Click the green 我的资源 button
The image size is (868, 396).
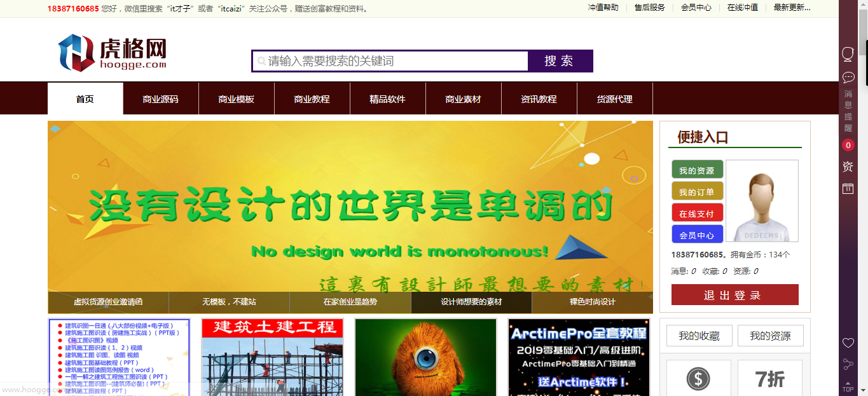pos(698,170)
